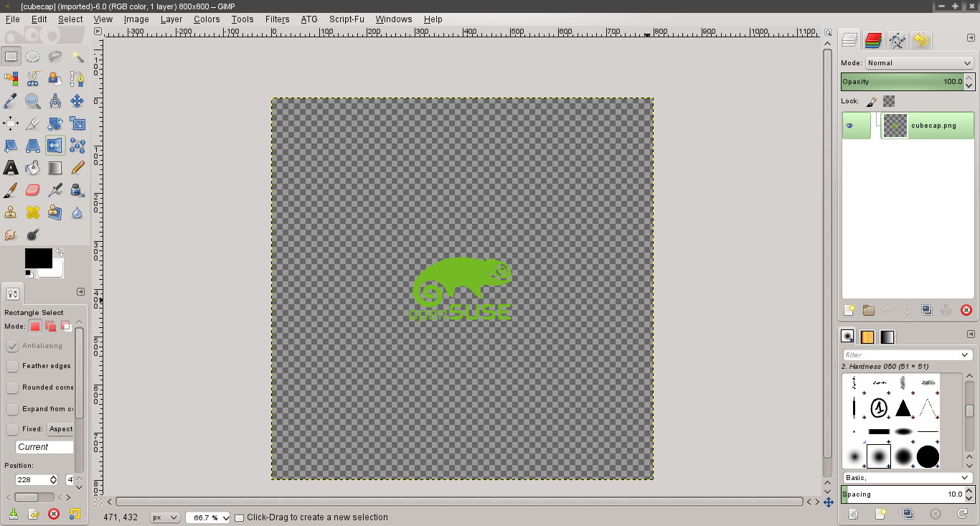Select the Select by Color tool

[x=11, y=79]
